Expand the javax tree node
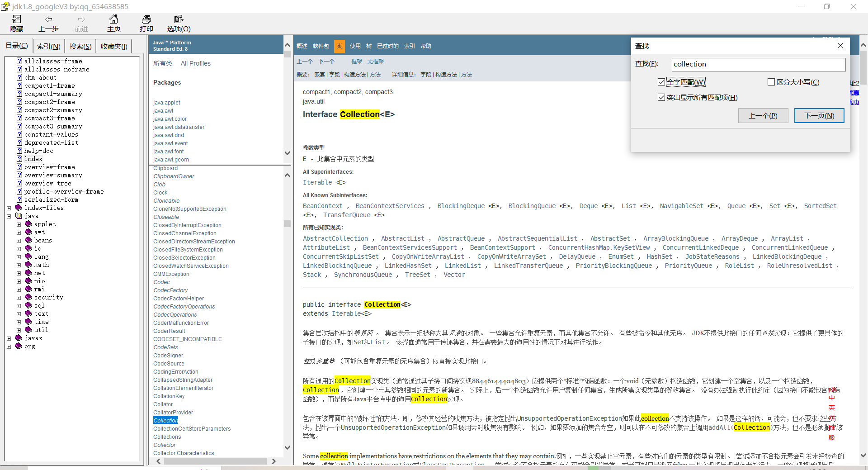Screen dimensions: 868x470 click(9, 338)
